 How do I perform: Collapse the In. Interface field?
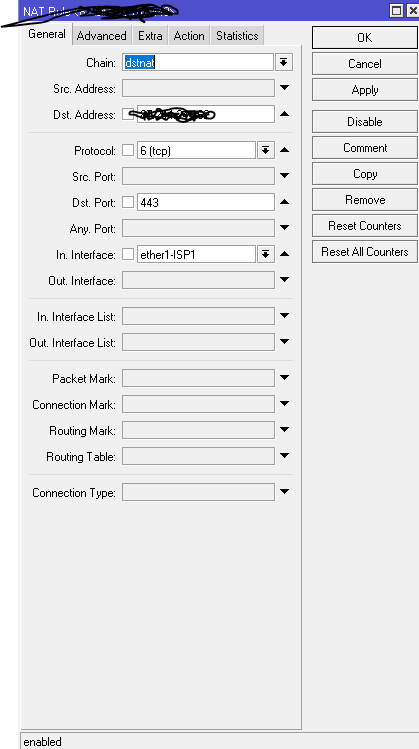[x=284, y=254]
